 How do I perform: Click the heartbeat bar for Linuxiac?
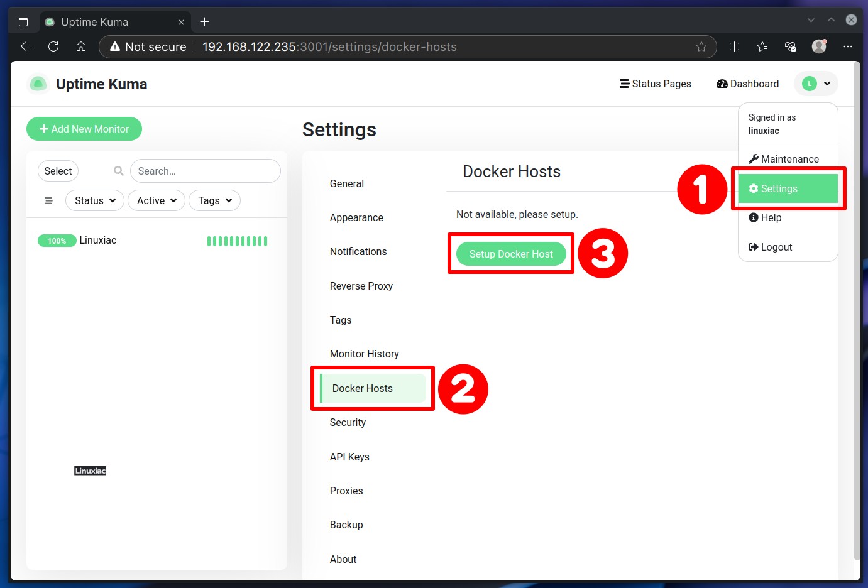pyautogui.click(x=238, y=241)
